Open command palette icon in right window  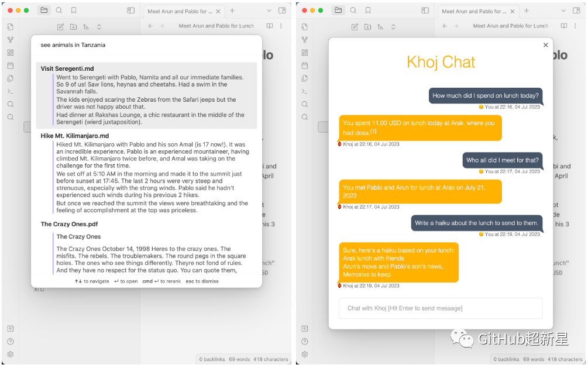pos(305,91)
